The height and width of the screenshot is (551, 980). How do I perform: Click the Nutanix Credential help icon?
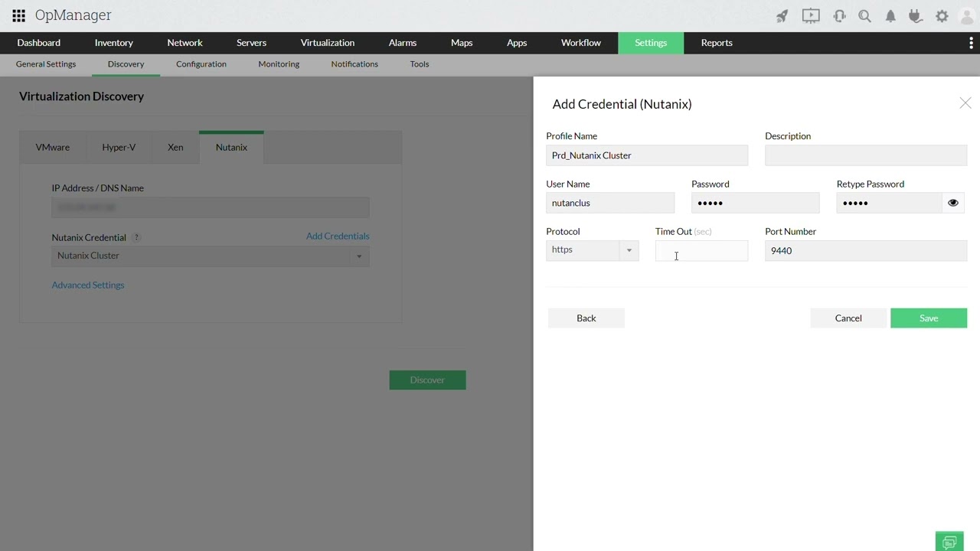pyautogui.click(x=136, y=237)
